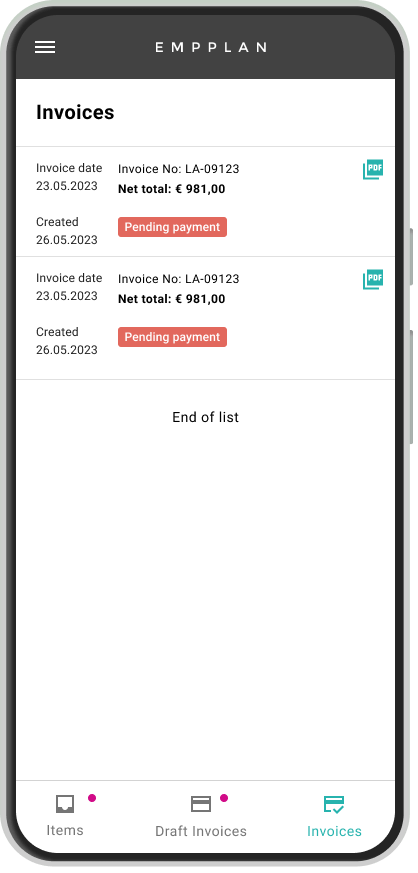Viewport: 418px width, 873px height.
Task: Click second Pending payment badge
Action: (x=173, y=337)
